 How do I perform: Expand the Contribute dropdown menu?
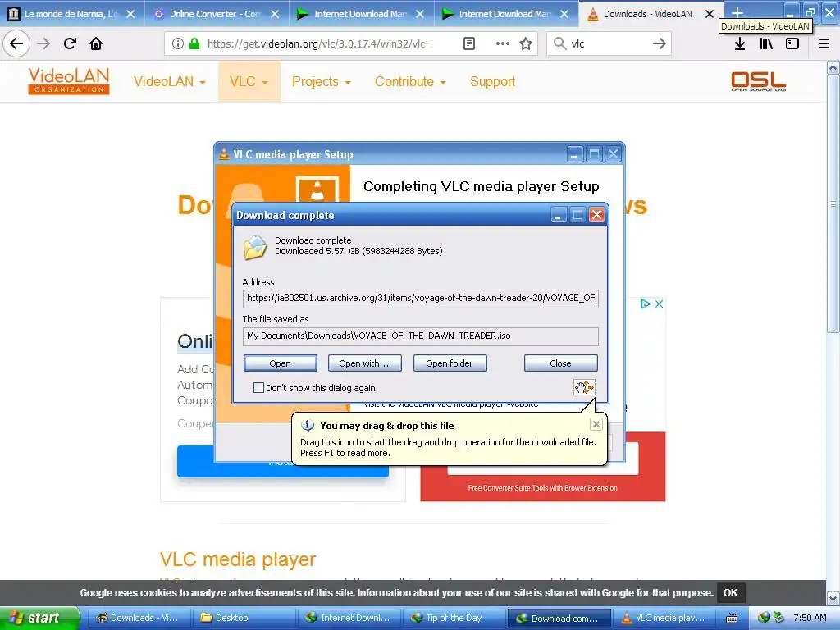click(410, 81)
